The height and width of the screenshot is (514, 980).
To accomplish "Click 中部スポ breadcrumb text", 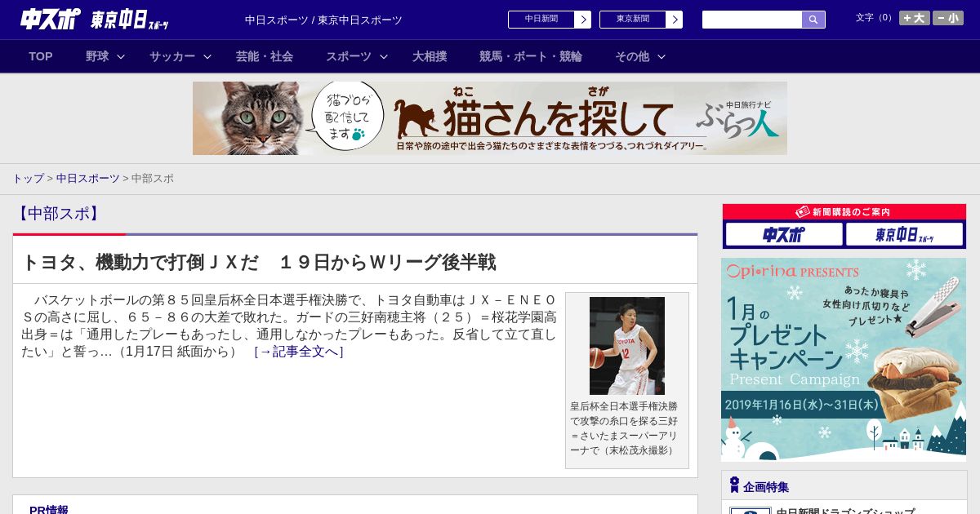I will click(153, 179).
